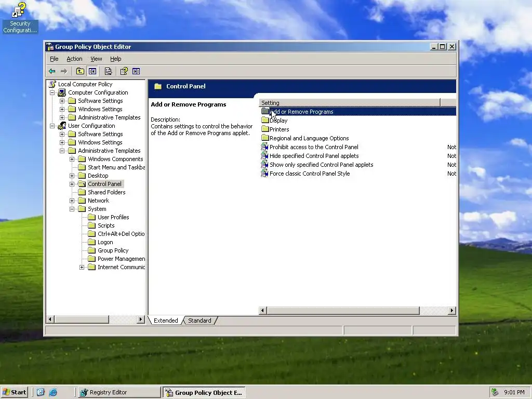Image resolution: width=532 pixels, height=399 pixels.
Task: Click the Force classic Control Panel Style policy icon
Action: pyautogui.click(x=264, y=174)
